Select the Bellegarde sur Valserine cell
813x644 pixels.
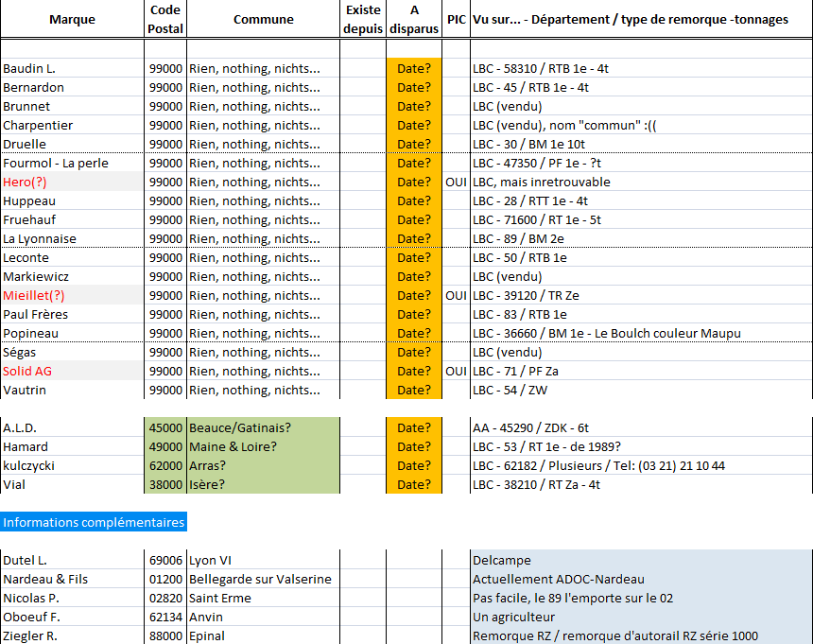263,579
